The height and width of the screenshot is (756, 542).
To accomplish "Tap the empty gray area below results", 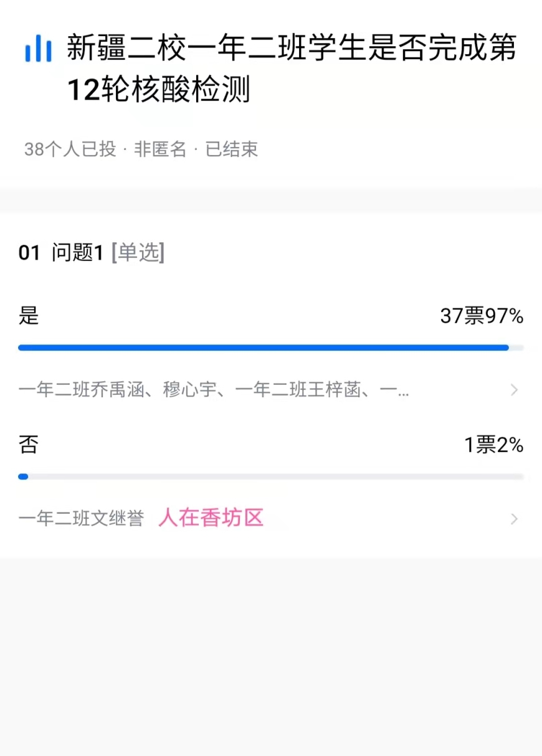I will tap(270, 654).
